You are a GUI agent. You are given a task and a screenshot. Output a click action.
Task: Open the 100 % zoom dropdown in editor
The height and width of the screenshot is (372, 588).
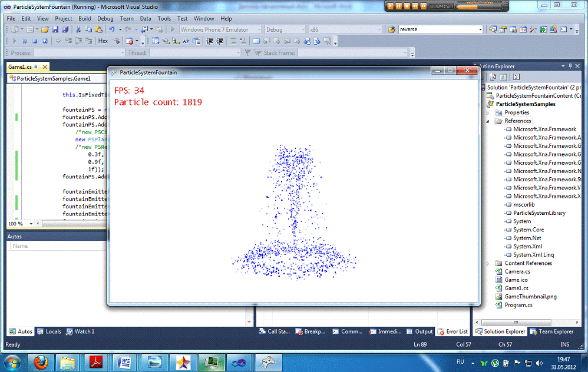coord(31,224)
